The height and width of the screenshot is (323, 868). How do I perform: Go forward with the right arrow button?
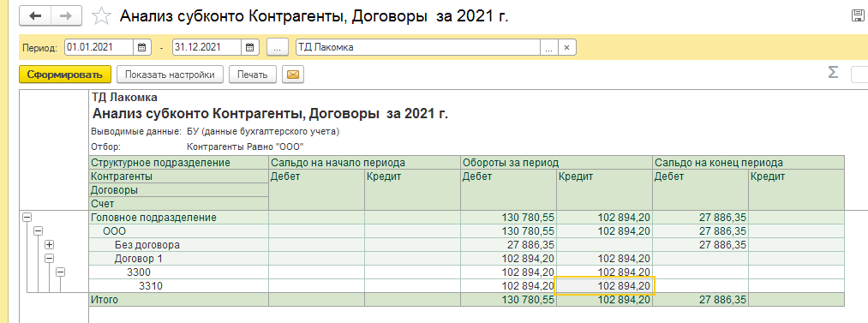point(67,15)
